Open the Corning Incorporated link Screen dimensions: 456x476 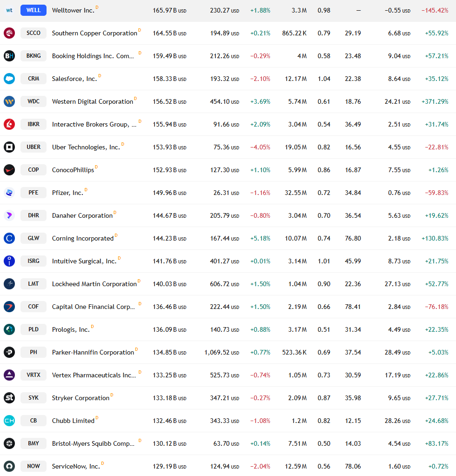click(82, 238)
